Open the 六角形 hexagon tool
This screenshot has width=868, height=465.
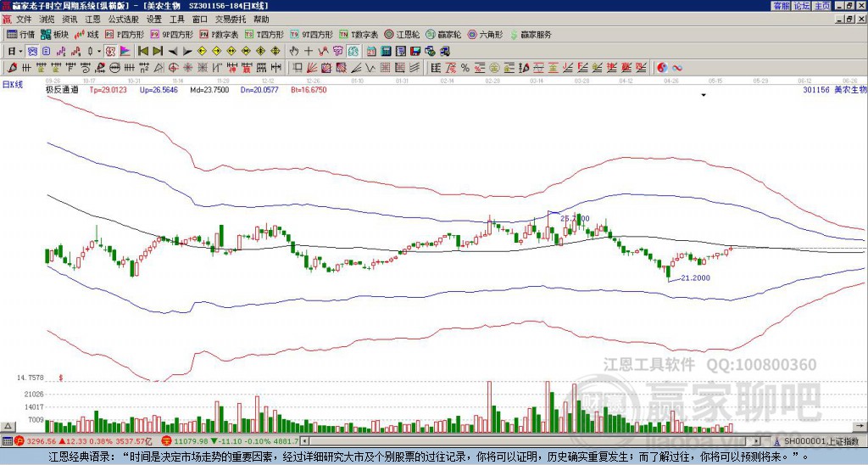[x=486, y=34]
